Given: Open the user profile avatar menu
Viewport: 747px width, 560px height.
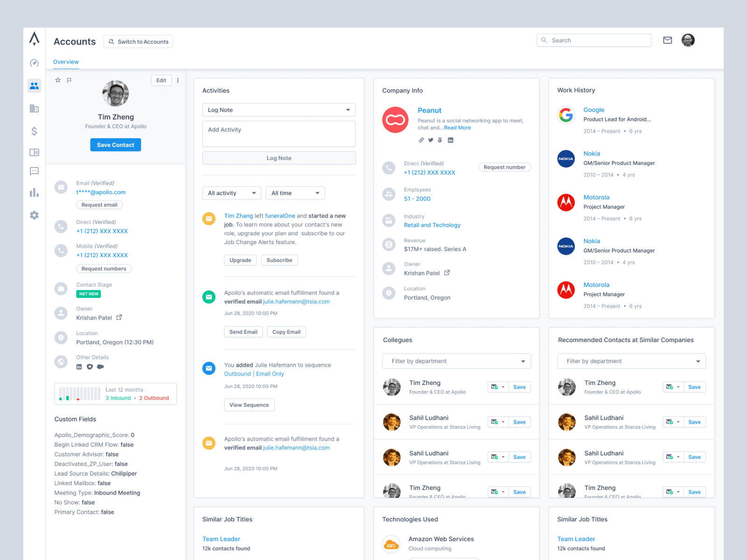Looking at the screenshot, I should coord(688,40).
